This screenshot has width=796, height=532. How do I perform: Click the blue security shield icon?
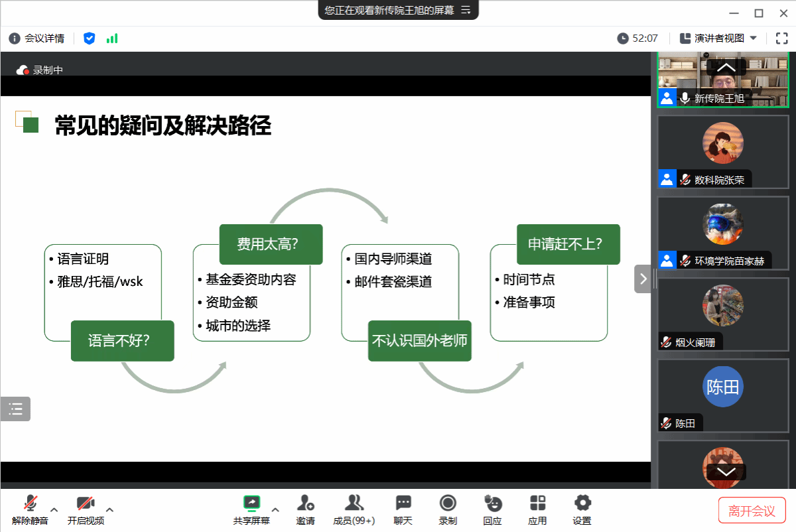90,38
